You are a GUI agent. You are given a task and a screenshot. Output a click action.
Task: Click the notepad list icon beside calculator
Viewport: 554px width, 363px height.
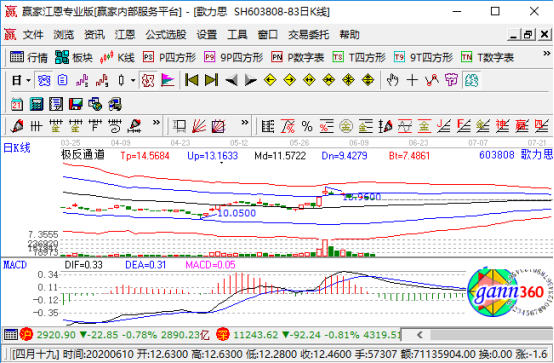click(x=56, y=104)
